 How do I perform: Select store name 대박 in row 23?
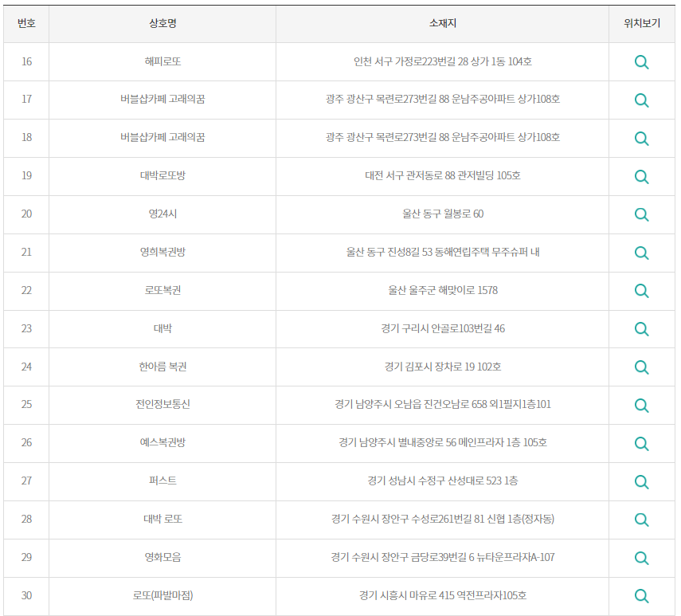click(162, 328)
